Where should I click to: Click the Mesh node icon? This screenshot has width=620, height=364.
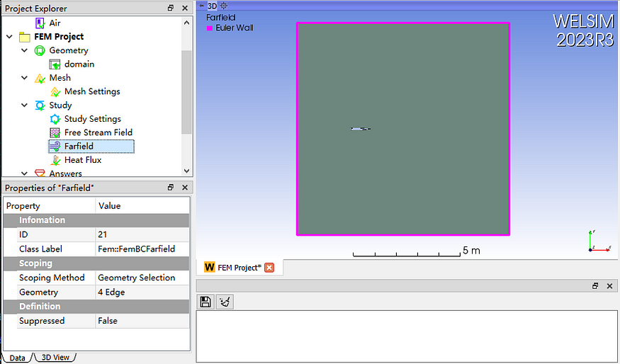40,78
